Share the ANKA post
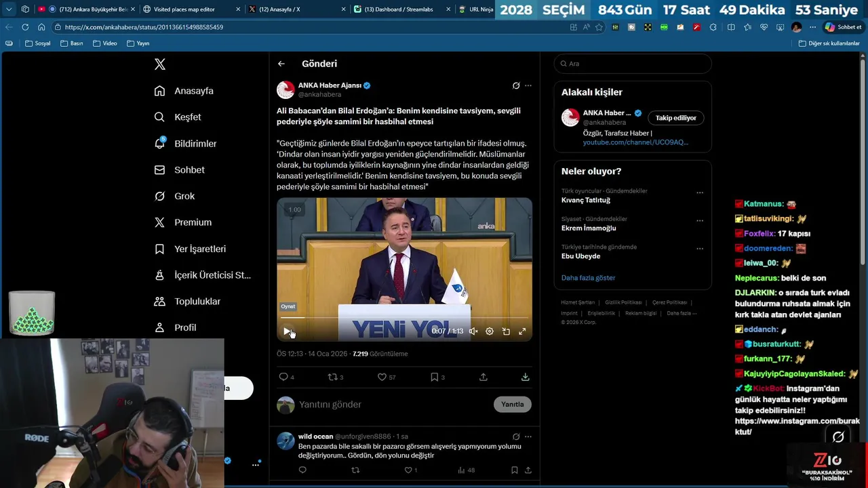Screen dimensions: 868x488 484,377
